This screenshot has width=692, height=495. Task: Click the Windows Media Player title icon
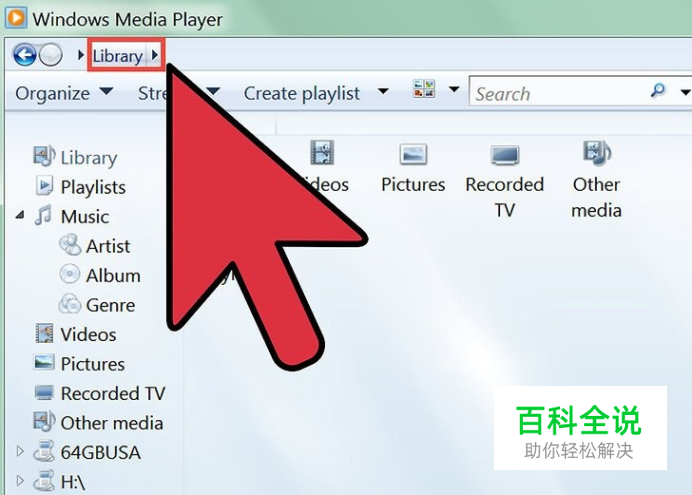coord(16,18)
